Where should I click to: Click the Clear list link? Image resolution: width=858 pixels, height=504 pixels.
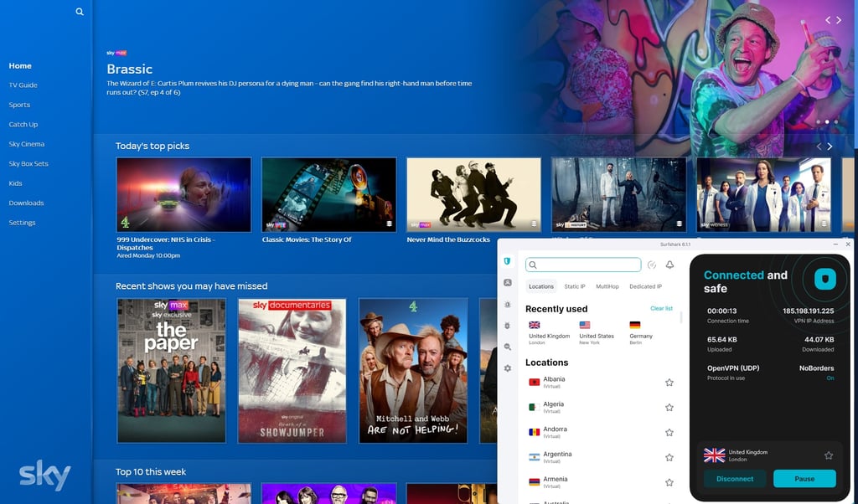pos(661,308)
